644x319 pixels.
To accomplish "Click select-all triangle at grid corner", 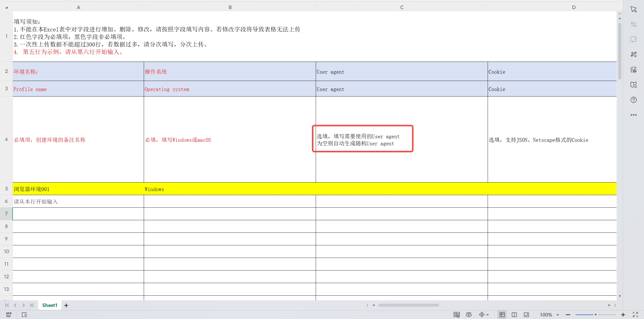I will (7, 8).
